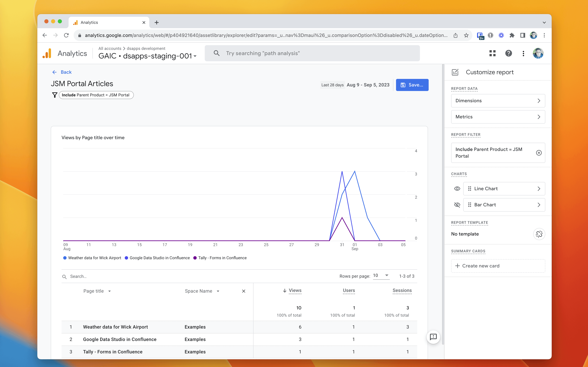The height and width of the screenshot is (367, 588).
Task: Click the Bar Chart drag handle
Action: (469, 205)
